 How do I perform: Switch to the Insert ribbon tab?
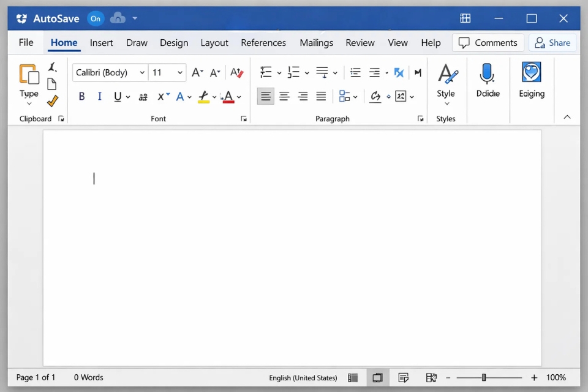101,43
